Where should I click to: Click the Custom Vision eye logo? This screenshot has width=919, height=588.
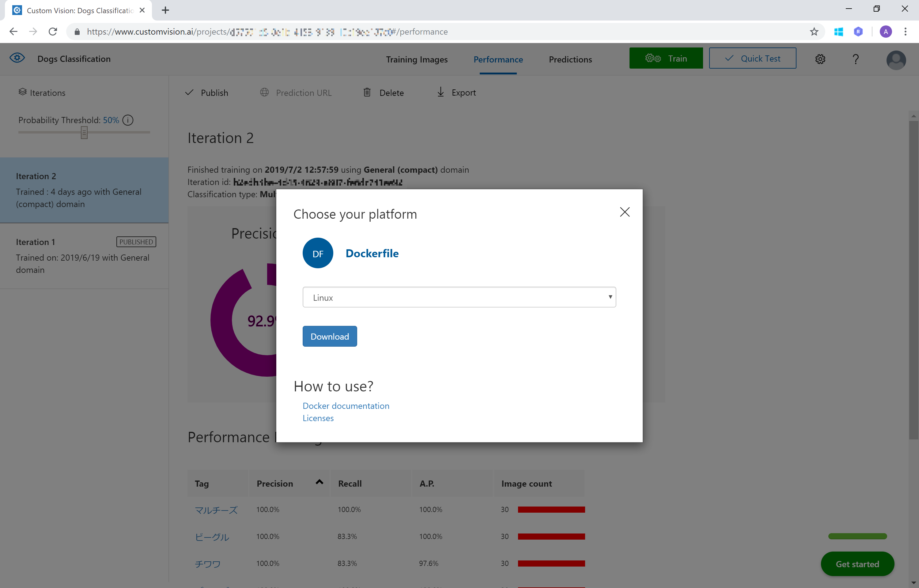click(17, 58)
